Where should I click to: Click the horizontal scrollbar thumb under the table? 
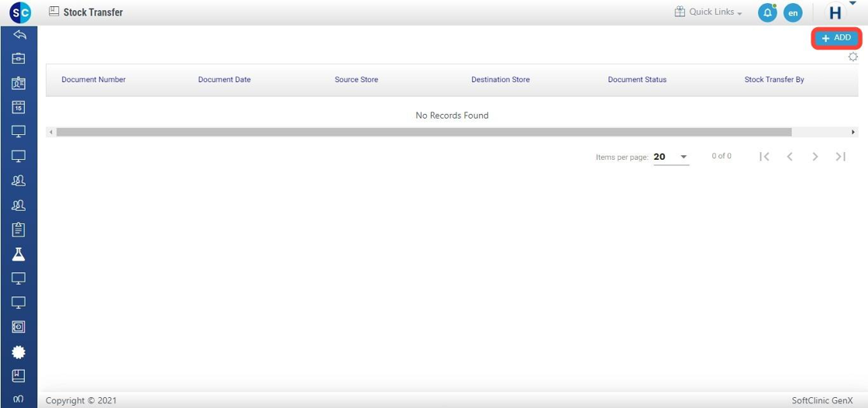tap(424, 133)
